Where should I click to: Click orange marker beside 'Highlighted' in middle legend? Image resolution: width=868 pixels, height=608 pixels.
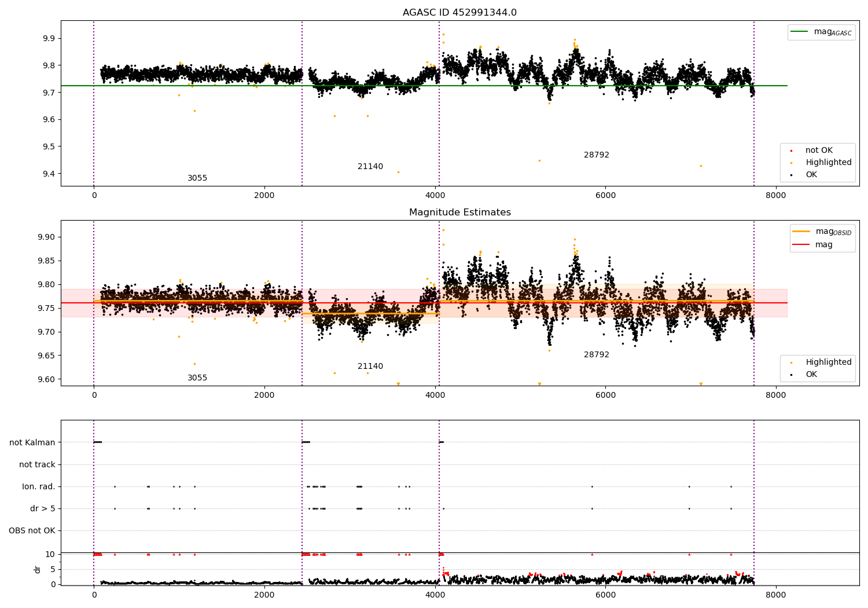click(791, 362)
